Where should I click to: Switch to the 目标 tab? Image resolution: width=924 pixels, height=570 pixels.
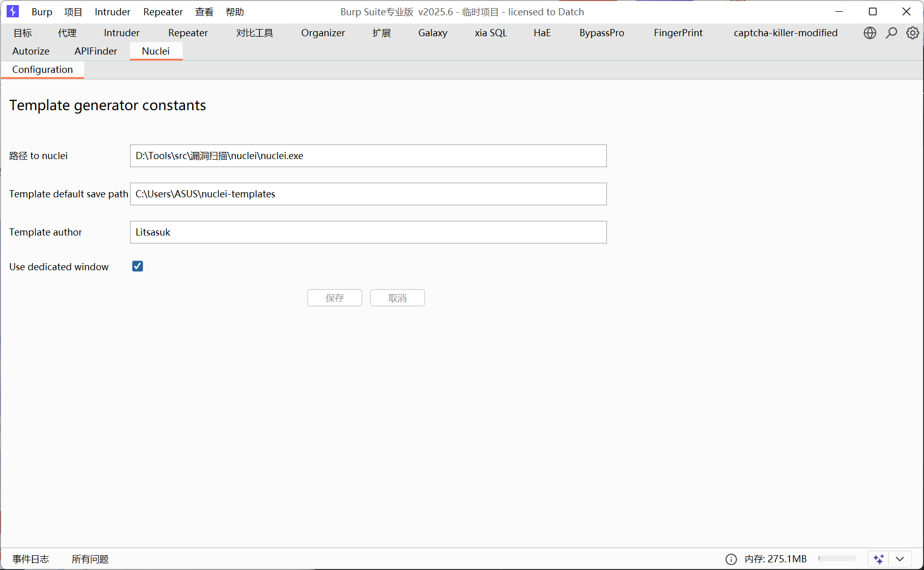(x=23, y=33)
